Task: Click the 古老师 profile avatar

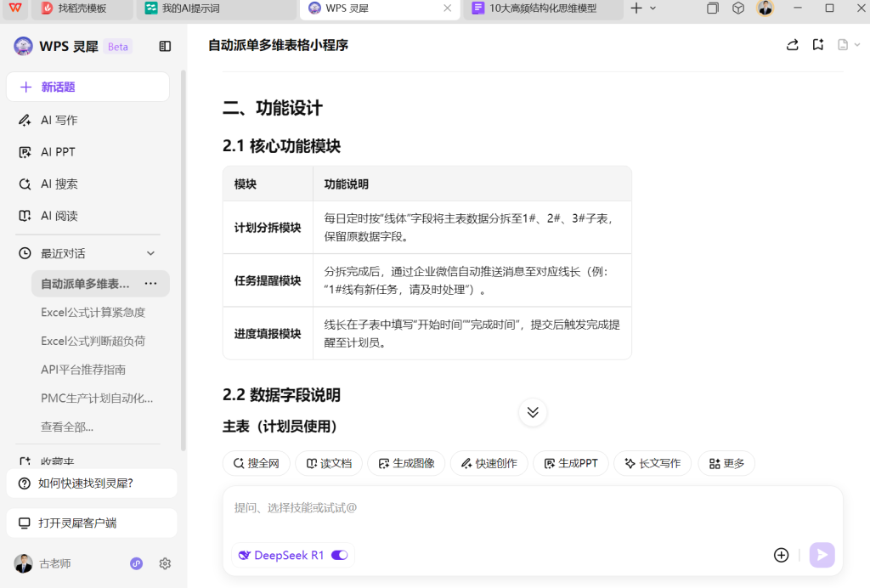Action: coord(23,563)
